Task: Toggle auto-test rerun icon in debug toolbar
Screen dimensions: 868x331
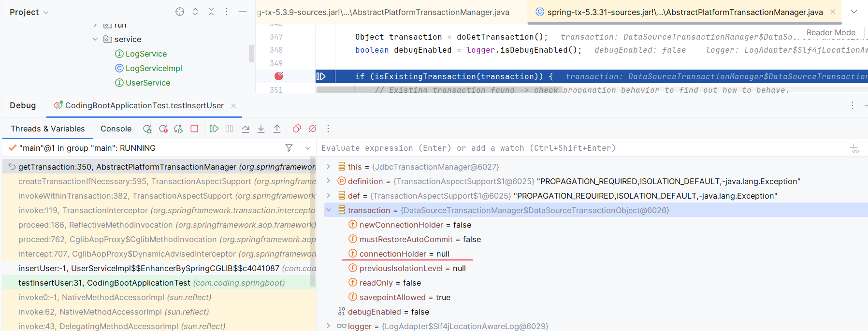Action: coord(179,129)
